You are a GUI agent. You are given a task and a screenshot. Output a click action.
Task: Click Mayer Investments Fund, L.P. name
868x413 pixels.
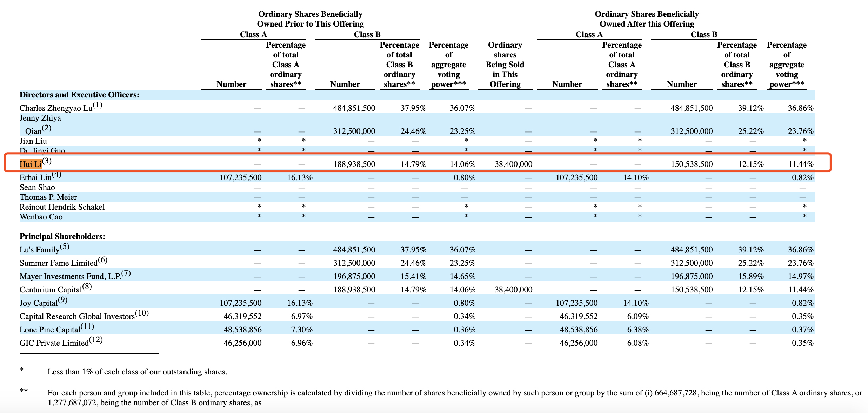(71, 276)
